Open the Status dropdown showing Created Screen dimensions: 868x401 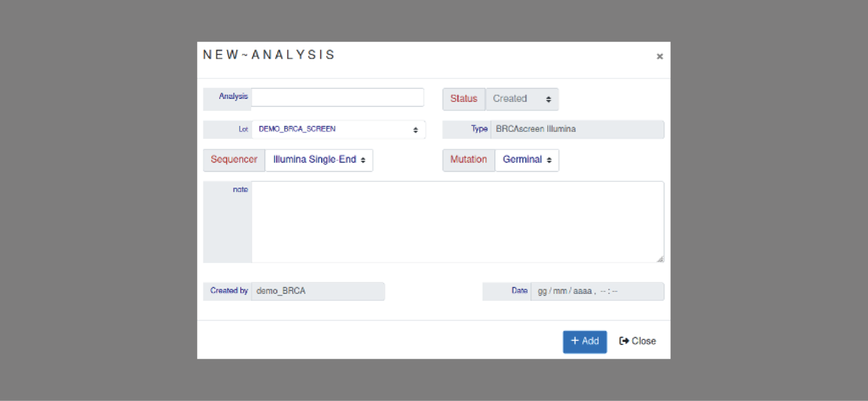pos(522,99)
